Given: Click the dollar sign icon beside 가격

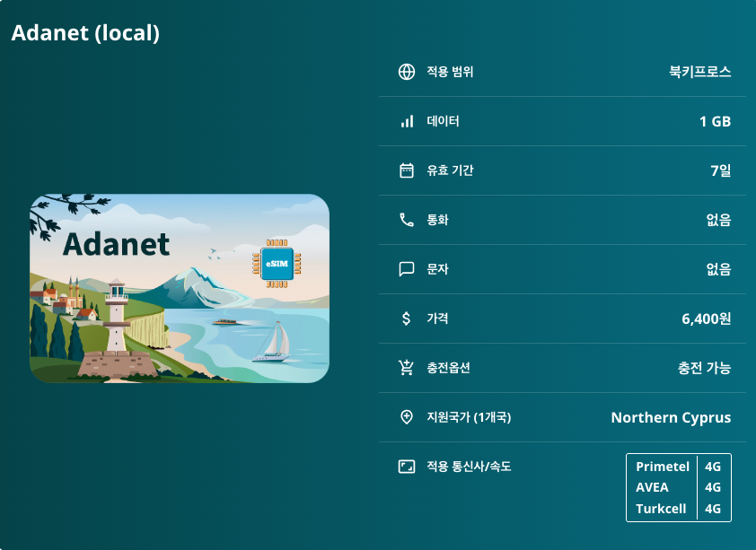Looking at the screenshot, I should 407,319.
